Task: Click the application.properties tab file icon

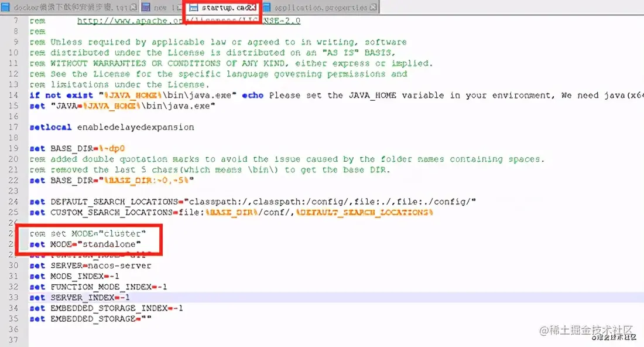Action: click(x=267, y=8)
